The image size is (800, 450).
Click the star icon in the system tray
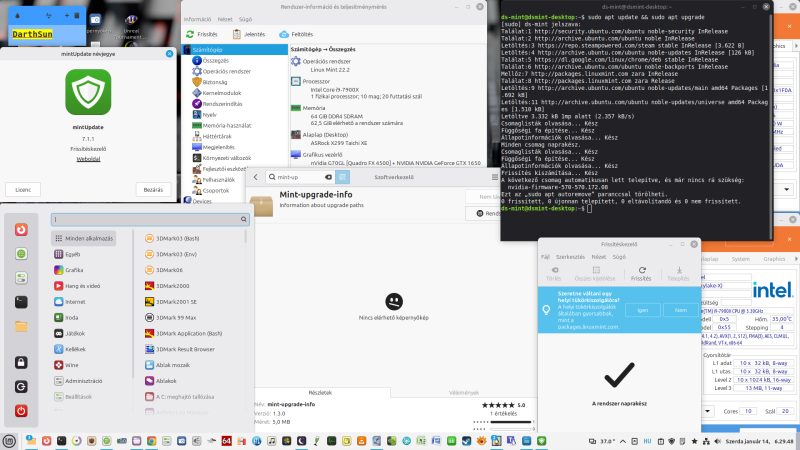coord(694,441)
